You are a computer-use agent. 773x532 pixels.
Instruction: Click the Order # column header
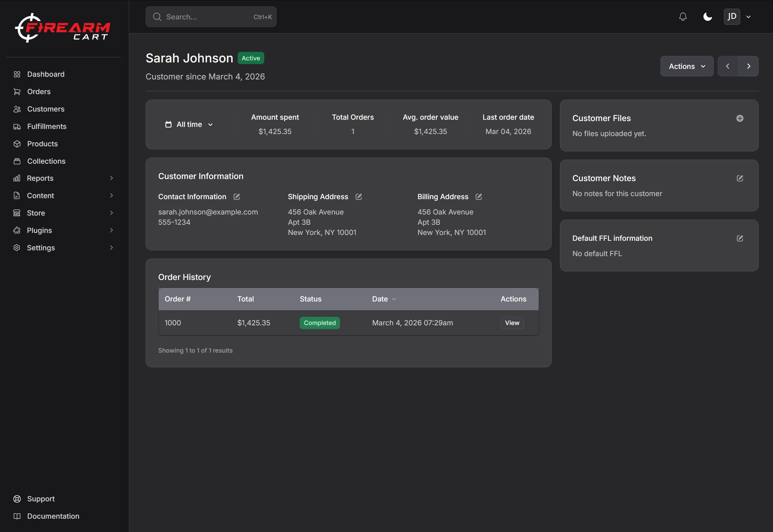coord(178,299)
